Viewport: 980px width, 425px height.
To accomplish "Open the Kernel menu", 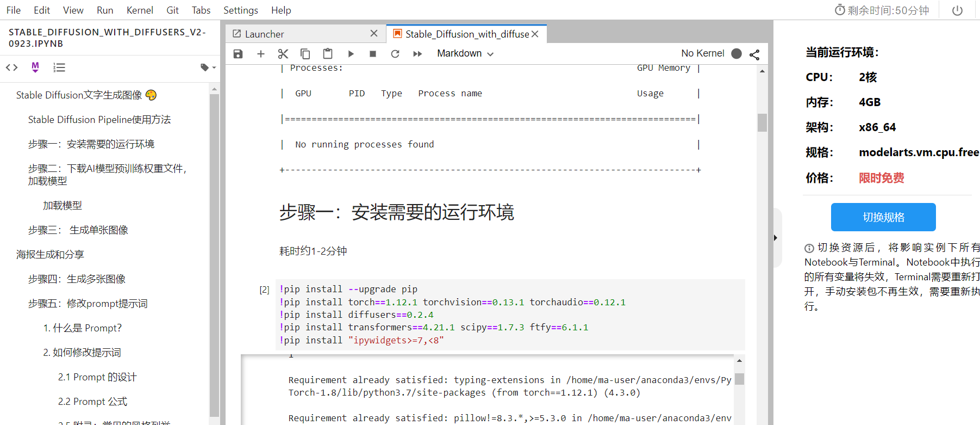I will (x=140, y=10).
